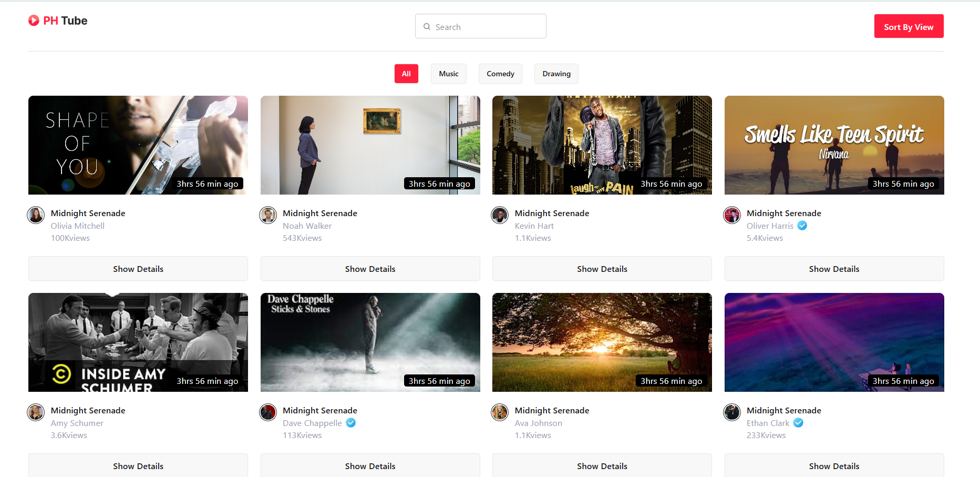Show Details for Ethan Clark's video
Viewport: 980px width, 477px height.
point(834,465)
